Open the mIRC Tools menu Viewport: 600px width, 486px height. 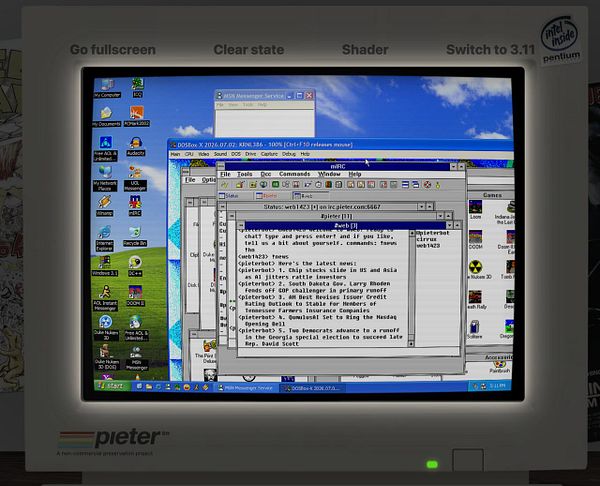tap(245, 174)
